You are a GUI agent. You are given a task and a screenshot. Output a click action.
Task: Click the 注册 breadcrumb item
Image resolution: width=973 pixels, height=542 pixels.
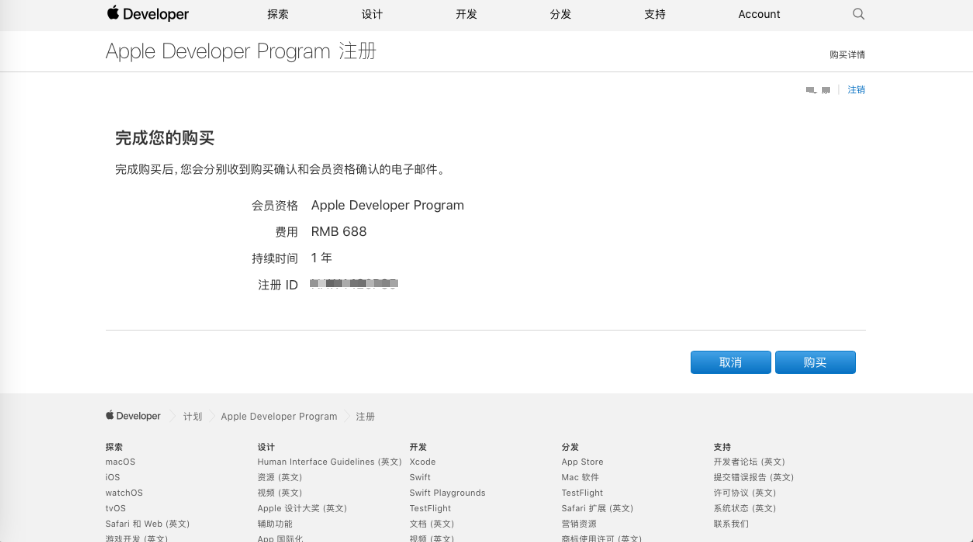[365, 417]
